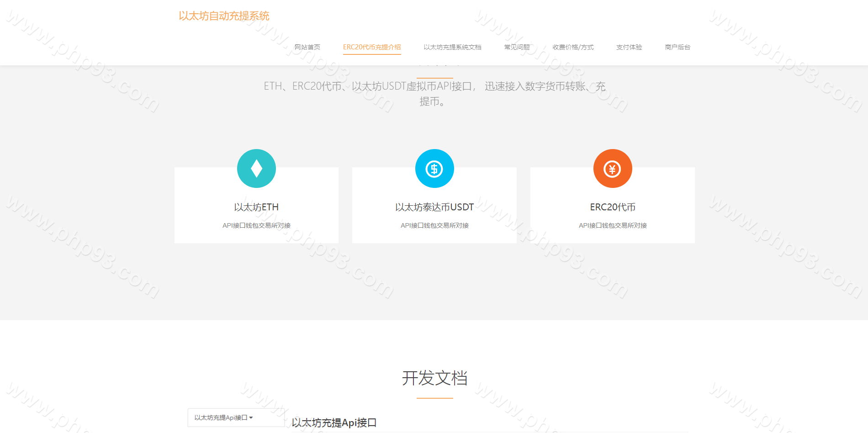Click the 开发文档 section heading
The width and height of the screenshot is (868, 433).
pos(434,378)
